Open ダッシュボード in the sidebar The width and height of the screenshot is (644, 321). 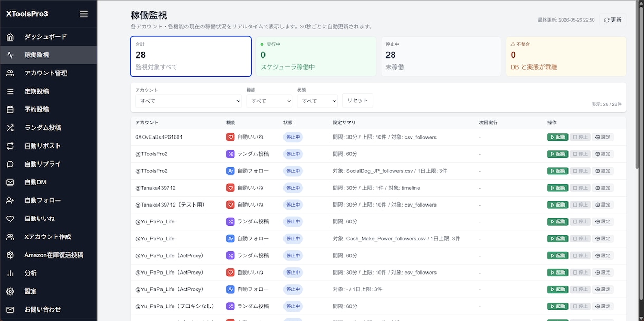pyautogui.click(x=48, y=37)
